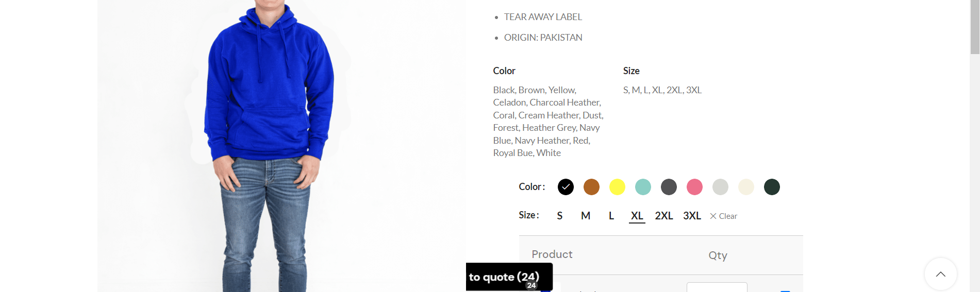Click the back-to-top arrow button
The image size is (980, 292).
[941, 274]
